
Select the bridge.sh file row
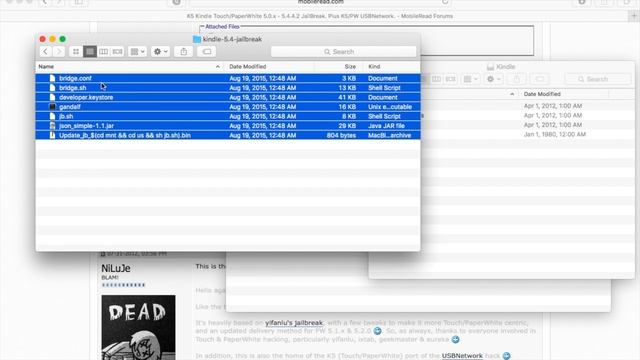(x=228, y=88)
